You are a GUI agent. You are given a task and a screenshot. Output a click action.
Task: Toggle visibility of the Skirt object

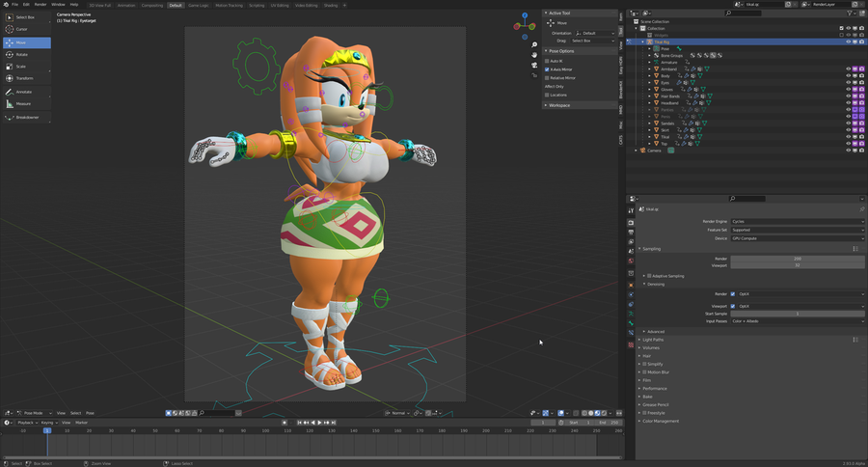click(848, 130)
